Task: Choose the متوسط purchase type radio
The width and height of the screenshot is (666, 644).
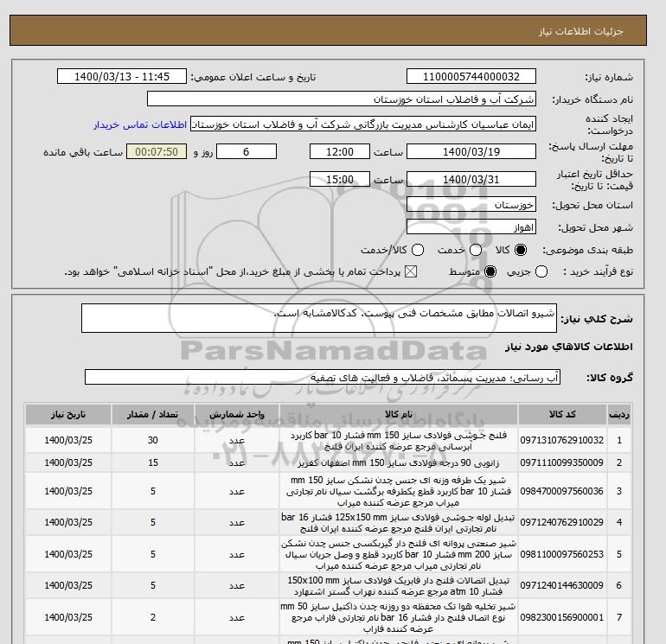Action: (490, 271)
